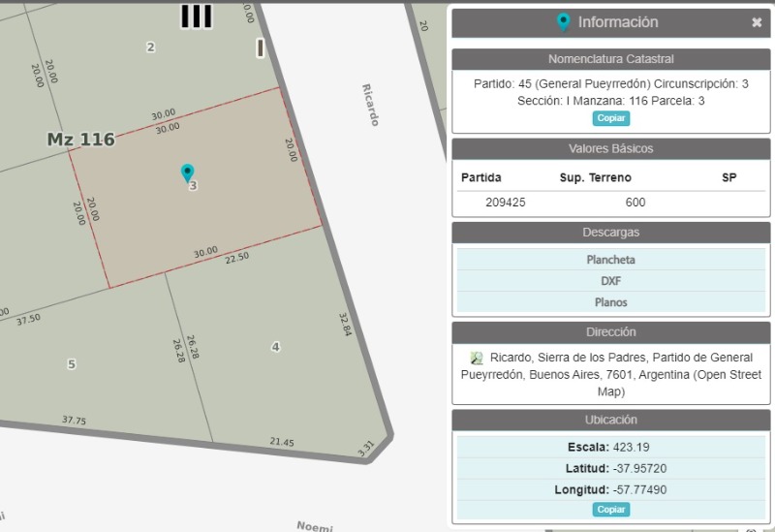775x532 pixels.
Task: Download the Plancheta file
Action: pos(610,260)
